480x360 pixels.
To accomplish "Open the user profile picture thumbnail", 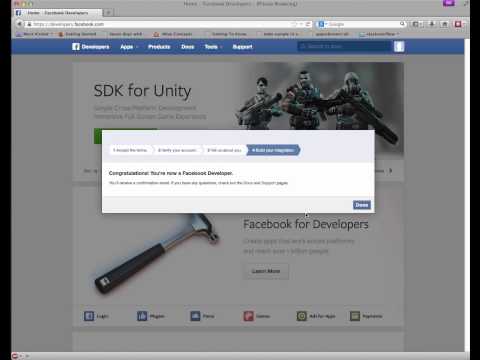I will tap(399, 46).
